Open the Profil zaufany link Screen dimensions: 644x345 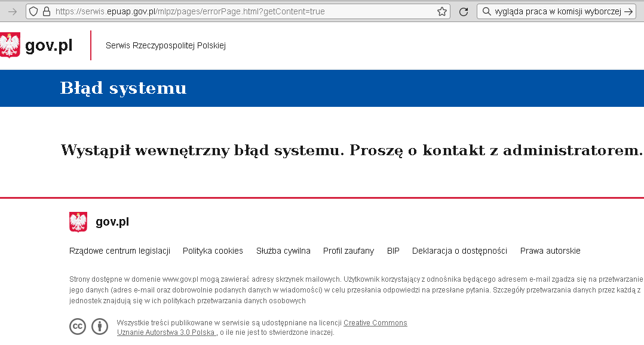pyautogui.click(x=348, y=251)
